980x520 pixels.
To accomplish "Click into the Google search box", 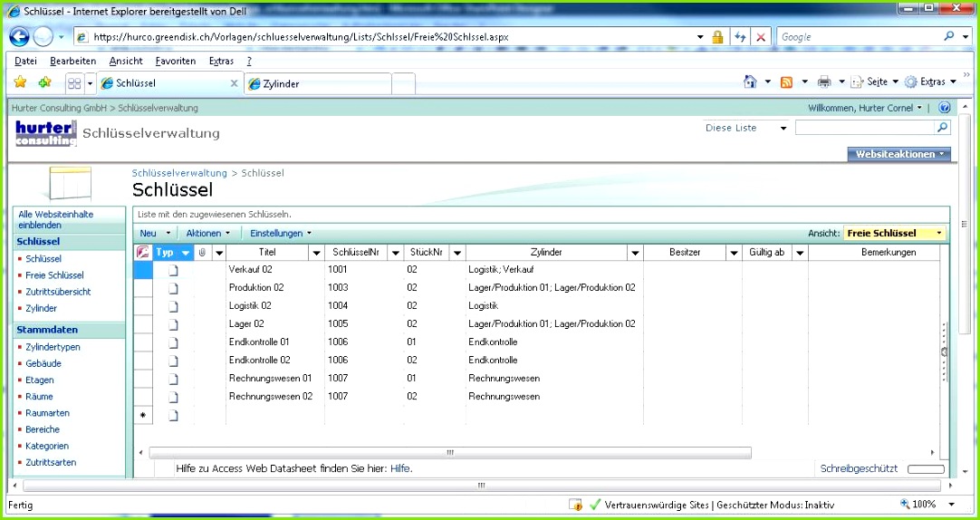I will click(856, 37).
